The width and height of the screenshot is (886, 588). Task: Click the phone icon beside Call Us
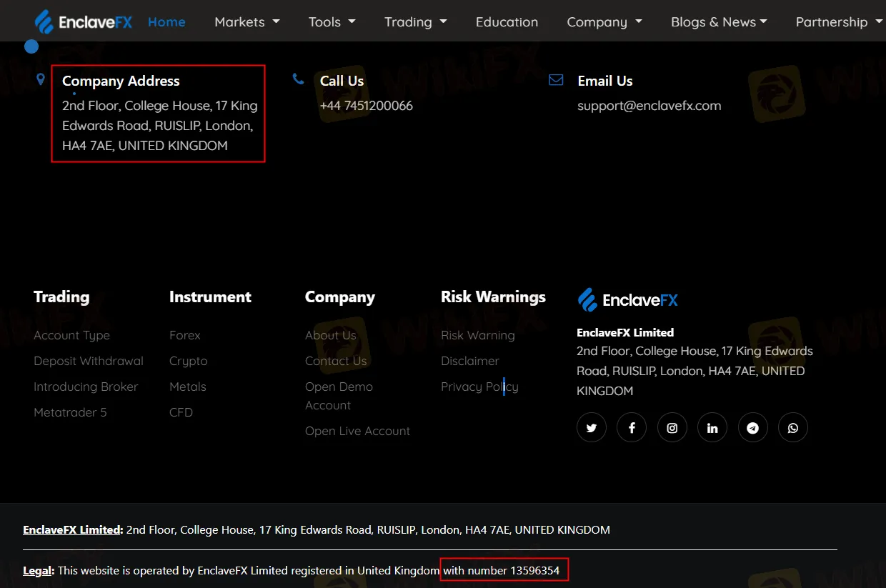click(299, 79)
